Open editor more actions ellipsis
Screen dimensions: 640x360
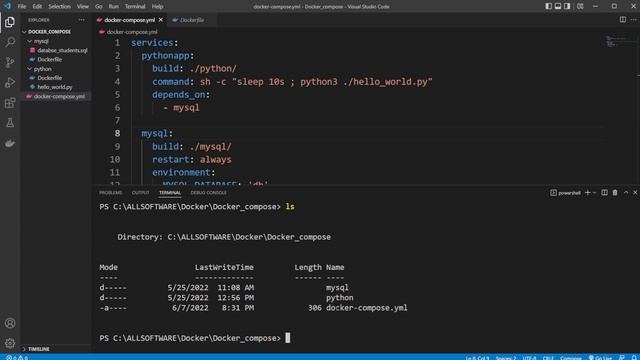[x=633, y=20]
